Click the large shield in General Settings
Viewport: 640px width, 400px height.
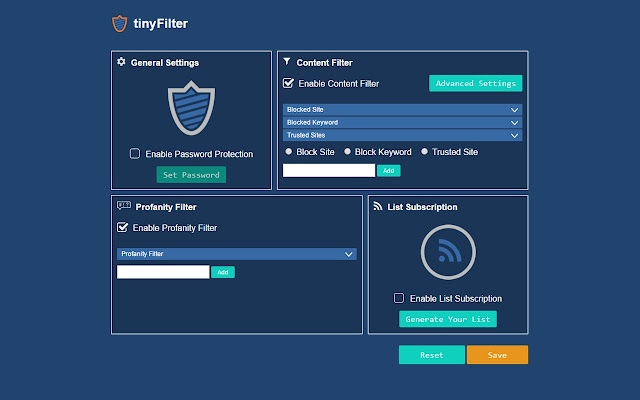tap(191, 108)
